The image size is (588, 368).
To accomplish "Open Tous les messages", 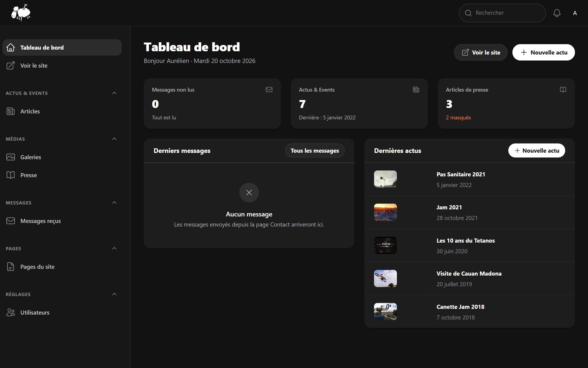I will tap(315, 150).
